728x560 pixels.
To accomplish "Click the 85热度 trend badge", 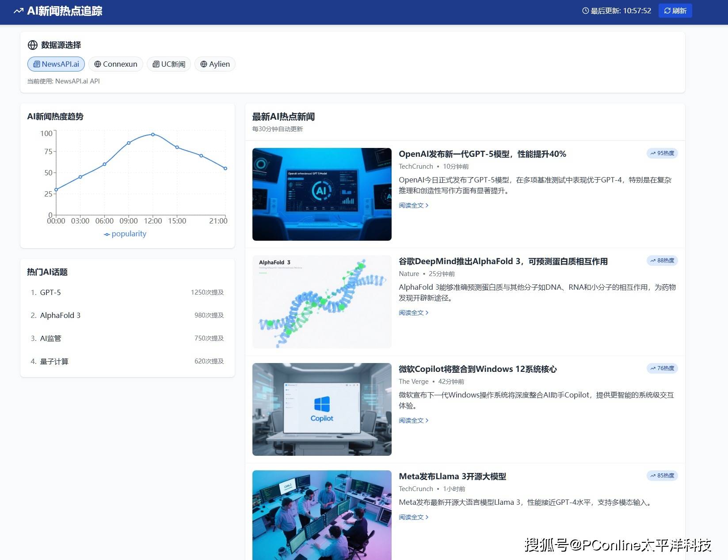I will coord(662,476).
